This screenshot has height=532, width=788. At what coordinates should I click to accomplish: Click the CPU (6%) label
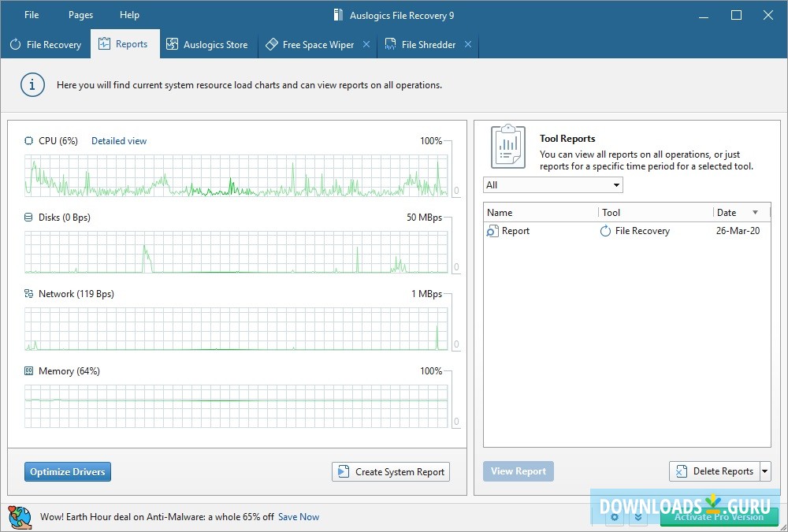coord(58,141)
